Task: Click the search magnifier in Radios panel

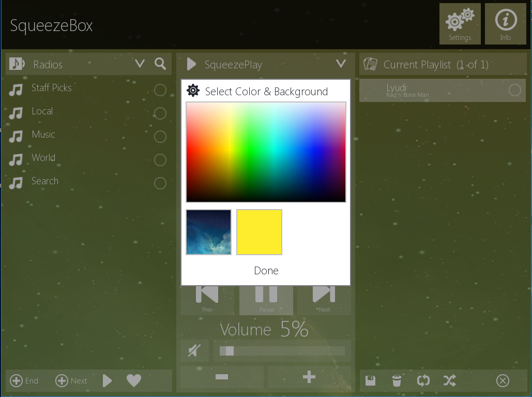Action: coord(160,64)
